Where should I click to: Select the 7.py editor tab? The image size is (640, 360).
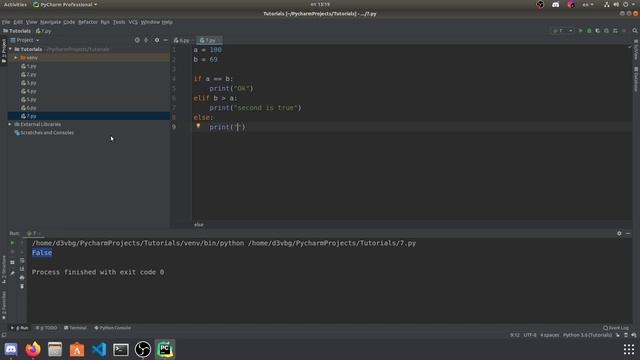[209, 40]
